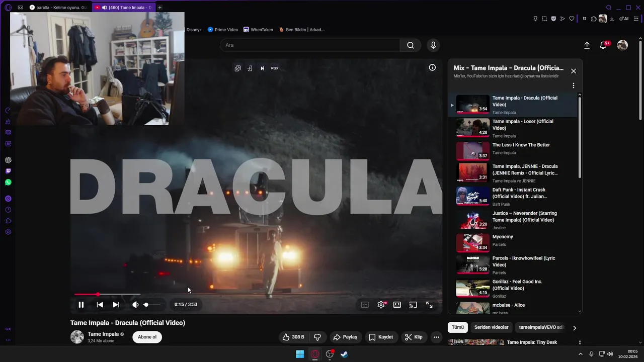
Task: Open the YouTube account avatar menu
Action: point(622,45)
